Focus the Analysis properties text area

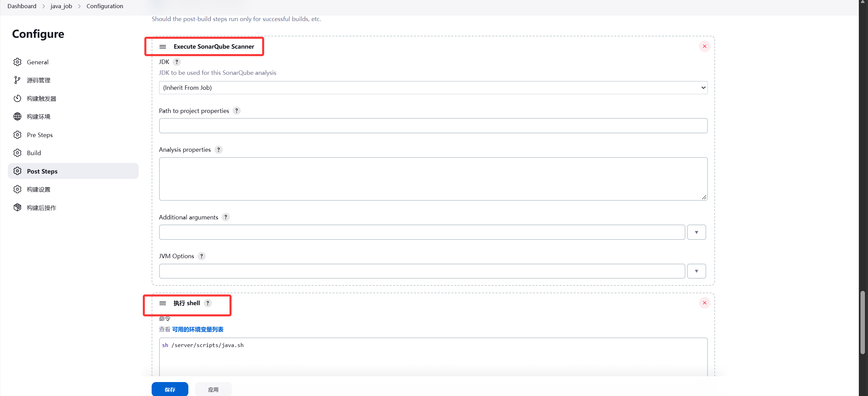pyautogui.click(x=433, y=179)
